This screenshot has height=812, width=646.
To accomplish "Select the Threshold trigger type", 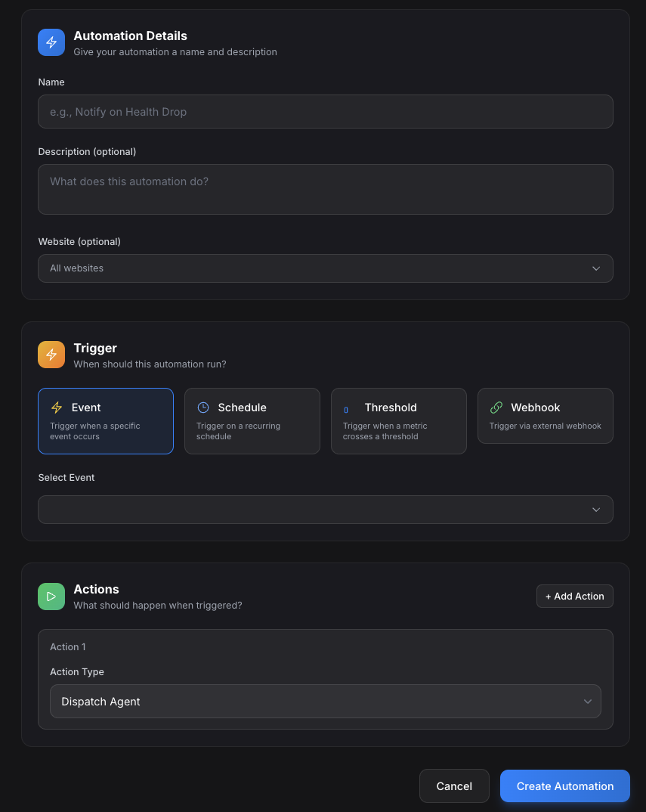I will click(399, 420).
